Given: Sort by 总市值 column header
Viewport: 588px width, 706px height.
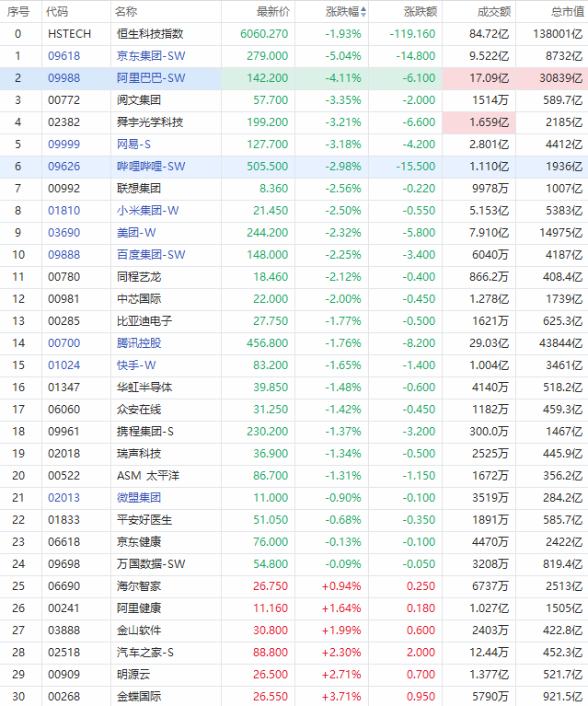Looking at the screenshot, I should point(567,12).
